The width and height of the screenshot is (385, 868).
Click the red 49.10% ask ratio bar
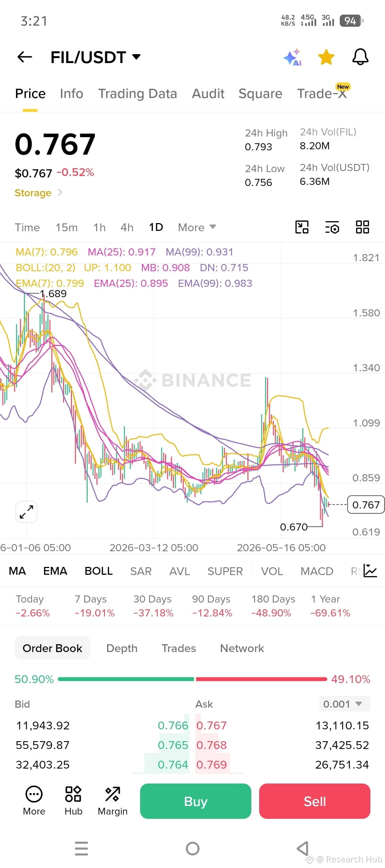click(x=261, y=679)
